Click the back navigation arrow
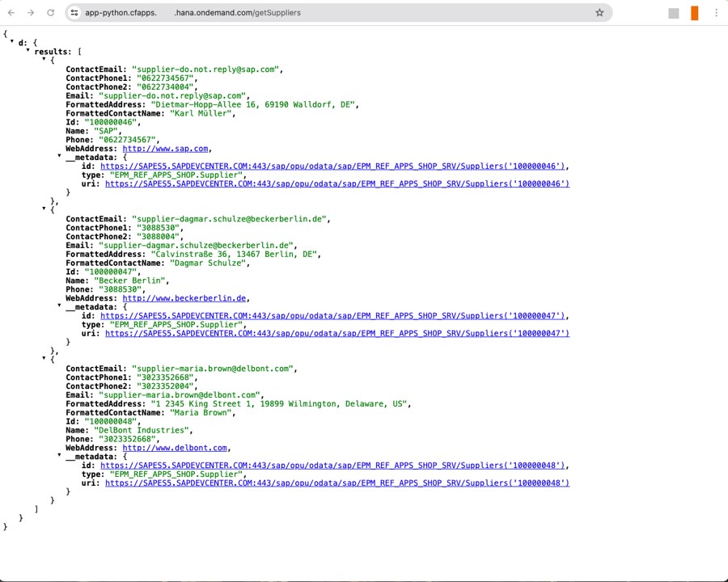Screen dimensions: 728x582 [x=11, y=12]
